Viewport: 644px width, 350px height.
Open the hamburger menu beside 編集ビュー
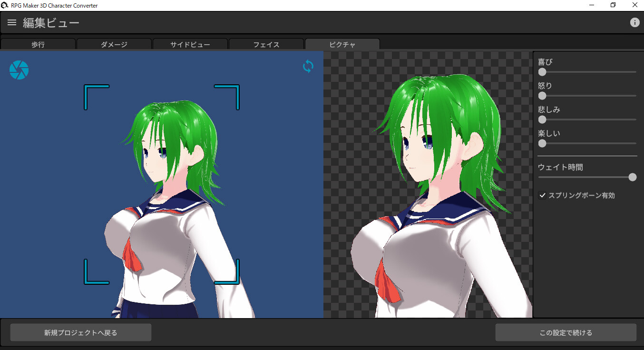11,22
